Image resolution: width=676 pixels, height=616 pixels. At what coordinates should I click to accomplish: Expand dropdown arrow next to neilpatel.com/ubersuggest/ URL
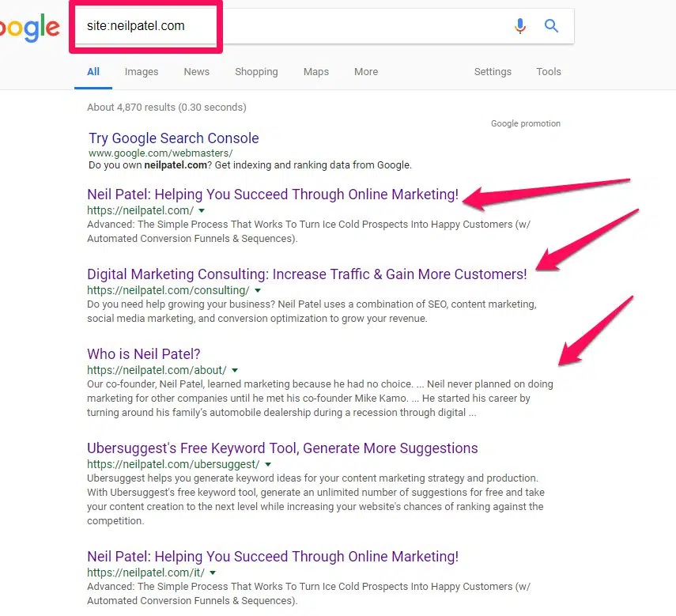268,464
